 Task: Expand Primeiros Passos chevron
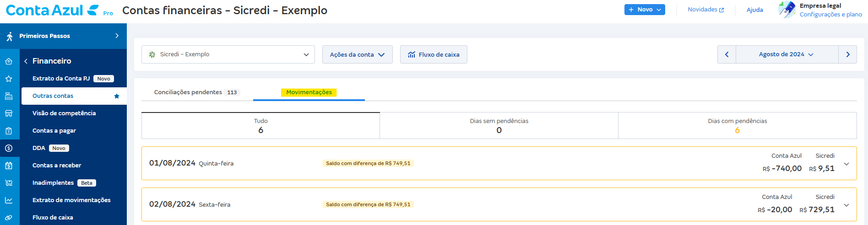pos(117,36)
